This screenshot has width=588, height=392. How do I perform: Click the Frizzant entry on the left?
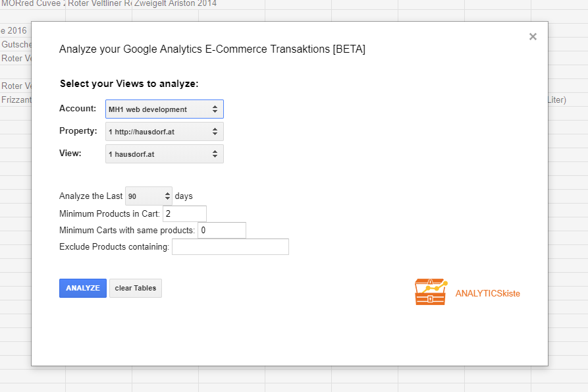point(13,99)
